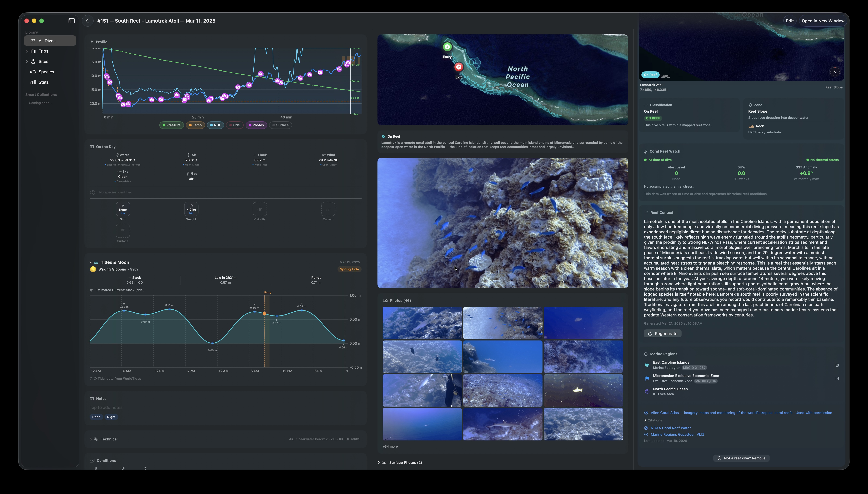Click the green Entry map marker
Screen dimensions: 868x494
click(447, 47)
